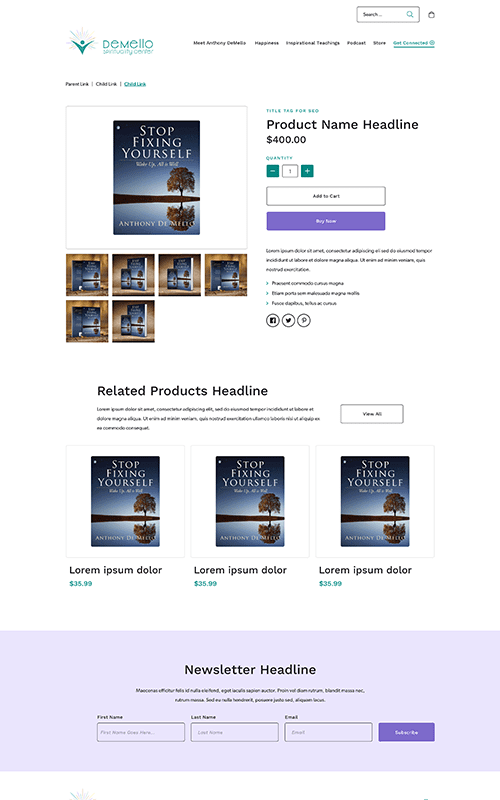Click the View All button
Screen dimensions: 500x800
click(372, 414)
